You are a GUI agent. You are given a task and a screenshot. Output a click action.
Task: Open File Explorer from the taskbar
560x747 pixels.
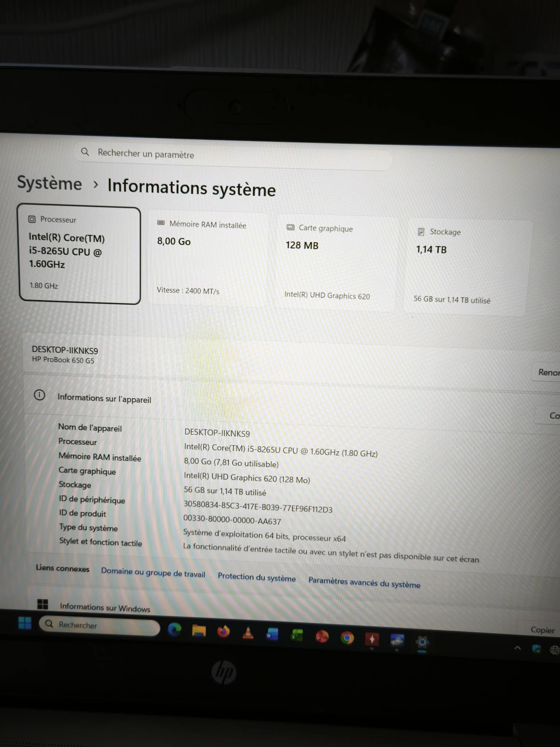199,630
